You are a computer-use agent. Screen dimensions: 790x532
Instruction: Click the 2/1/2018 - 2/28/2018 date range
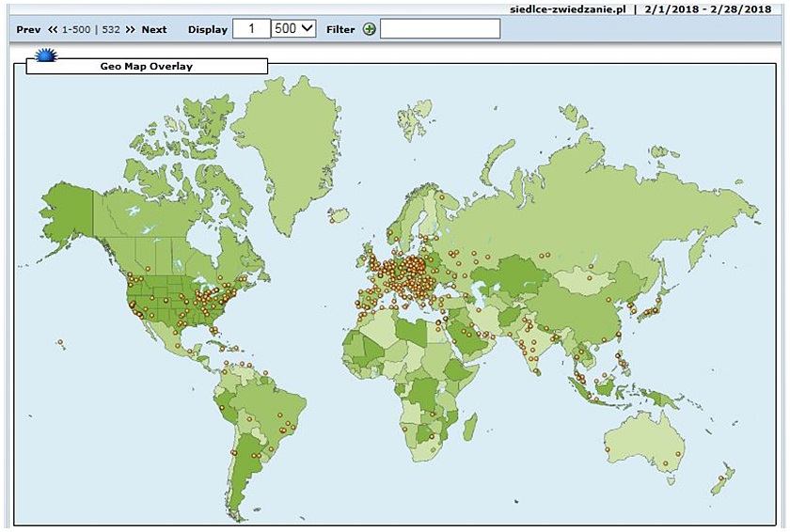point(708,9)
